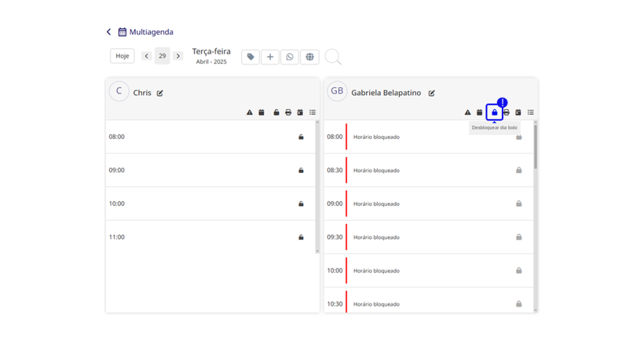Click the globe icon button

309,57
